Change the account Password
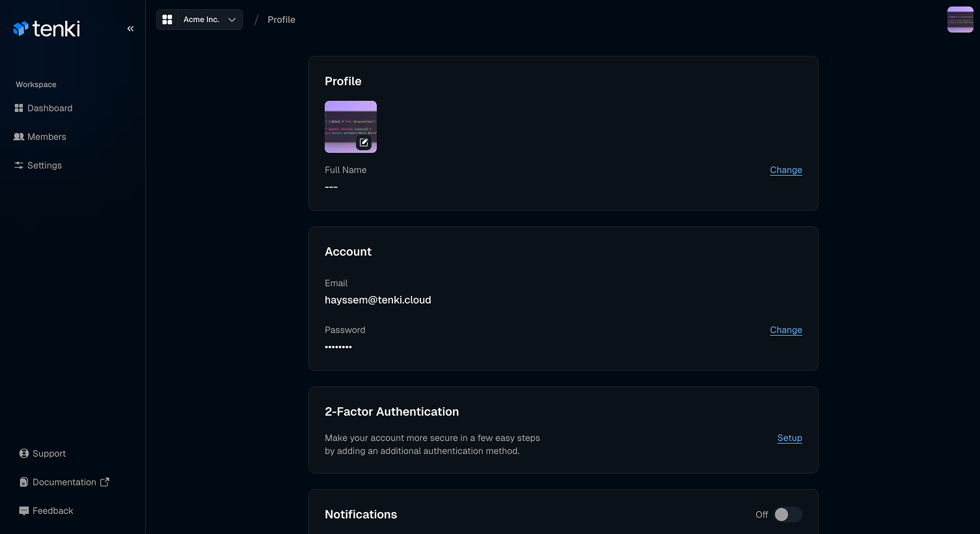This screenshot has width=980, height=534. (x=785, y=330)
